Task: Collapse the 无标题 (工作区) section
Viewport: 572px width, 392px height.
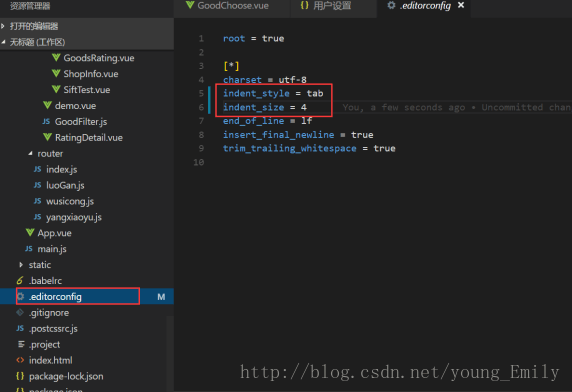Action: pos(3,42)
